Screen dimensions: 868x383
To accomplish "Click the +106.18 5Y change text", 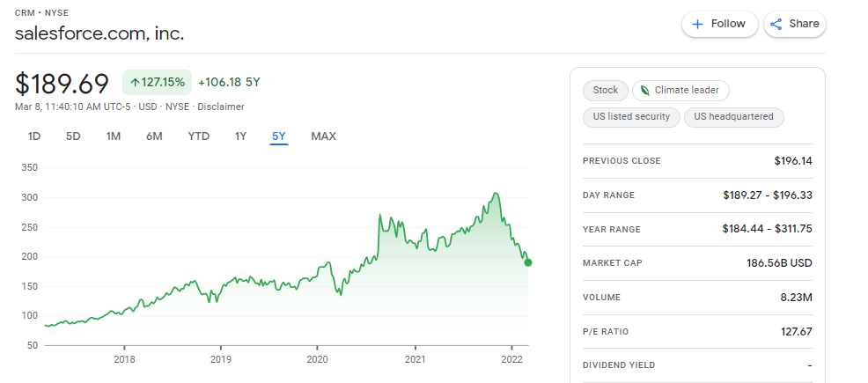I will pyautogui.click(x=229, y=83).
